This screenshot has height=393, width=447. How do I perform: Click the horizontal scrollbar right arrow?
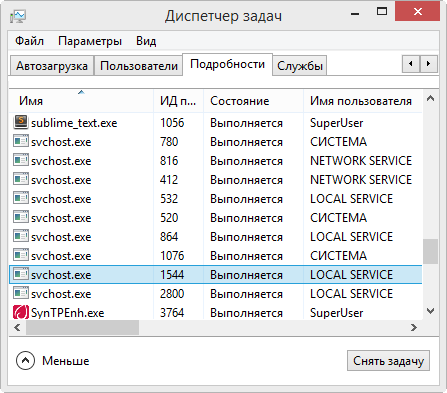coord(414,327)
